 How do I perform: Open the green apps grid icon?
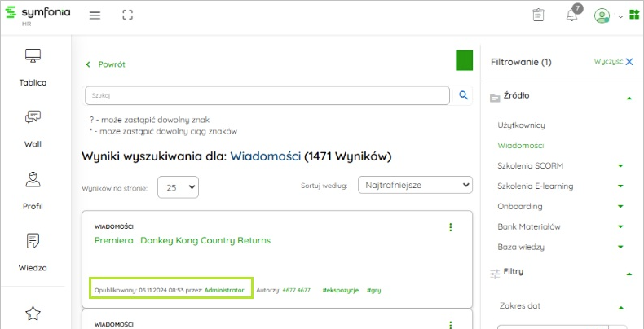[x=633, y=15]
